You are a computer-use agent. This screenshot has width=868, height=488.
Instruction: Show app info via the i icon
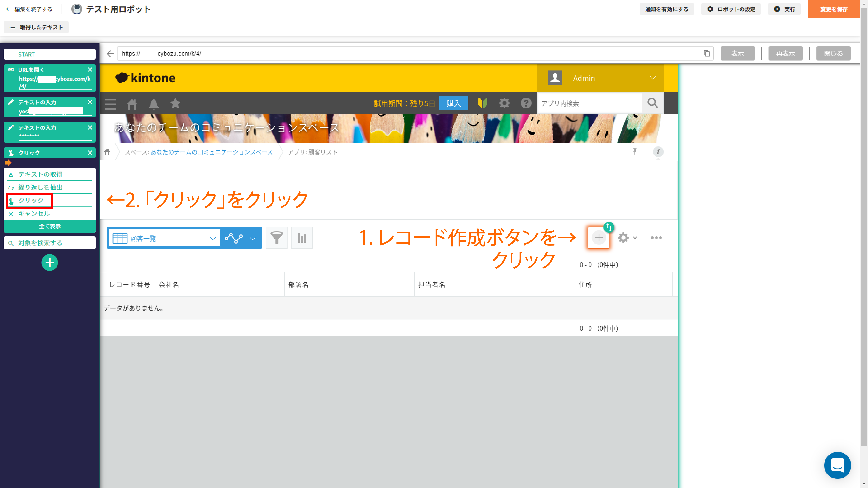coord(658,152)
